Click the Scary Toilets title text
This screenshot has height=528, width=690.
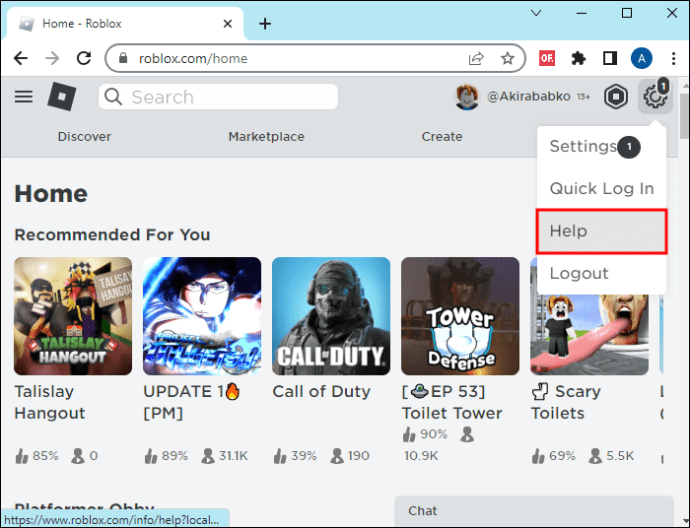566,402
